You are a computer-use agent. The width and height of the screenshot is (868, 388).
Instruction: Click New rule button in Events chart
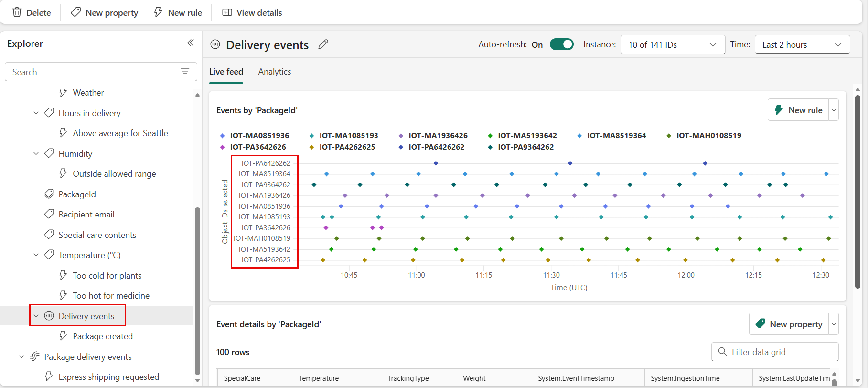pyautogui.click(x=798, y=110)
